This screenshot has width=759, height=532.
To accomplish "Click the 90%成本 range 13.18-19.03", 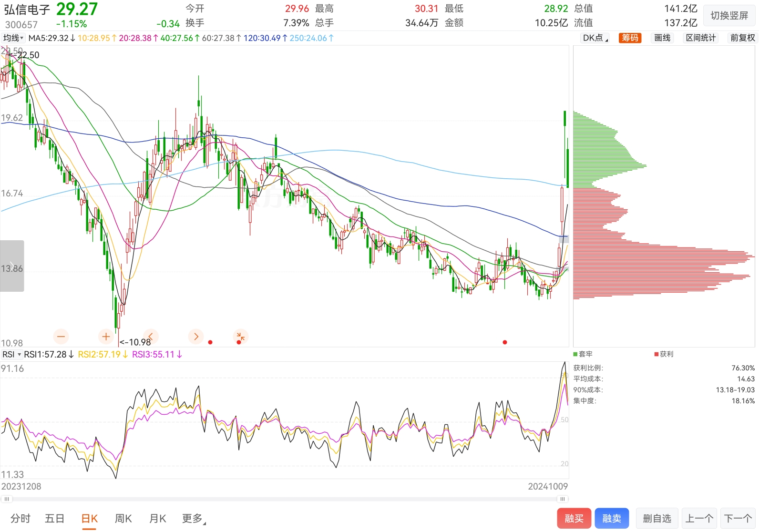I will pos(735,390).
